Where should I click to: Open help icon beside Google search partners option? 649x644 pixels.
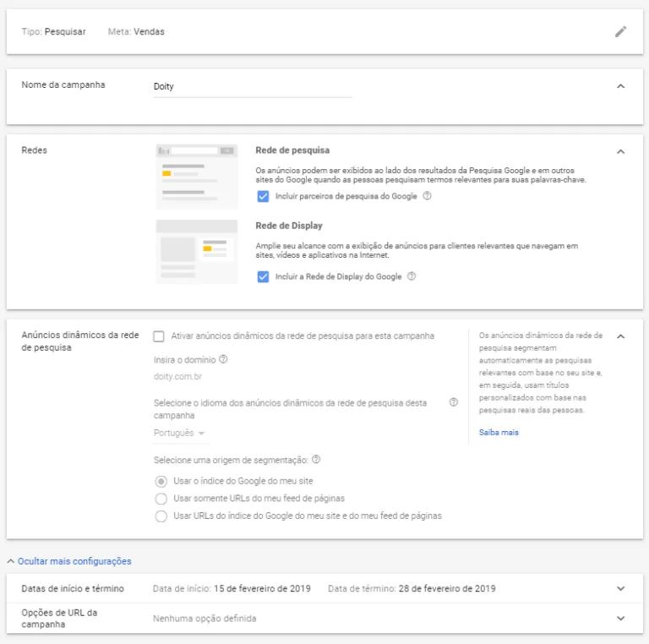427,196
